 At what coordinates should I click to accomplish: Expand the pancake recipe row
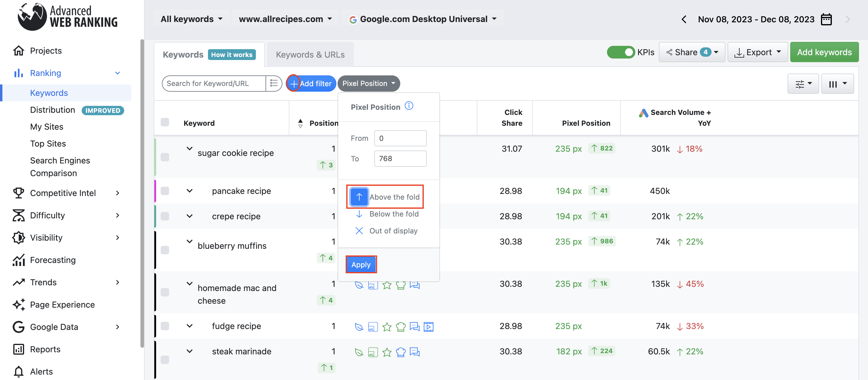(x=190, y=191)
